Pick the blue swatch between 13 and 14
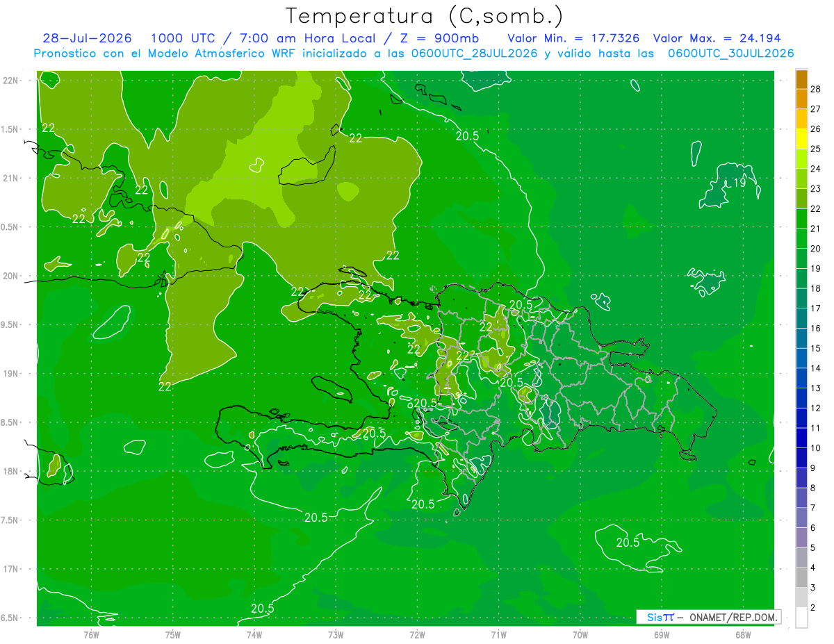Screen dimensions: 834x644 point(801,379)
